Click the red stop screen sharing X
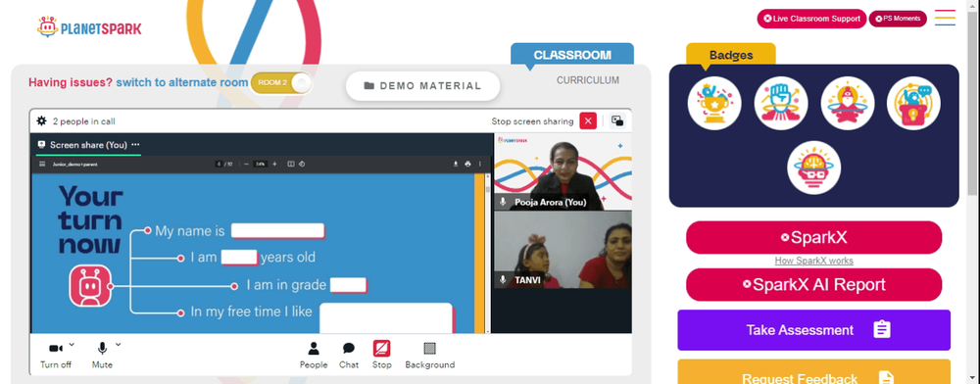Viewport: 980px width, 384px height. [x=588, y=121]
